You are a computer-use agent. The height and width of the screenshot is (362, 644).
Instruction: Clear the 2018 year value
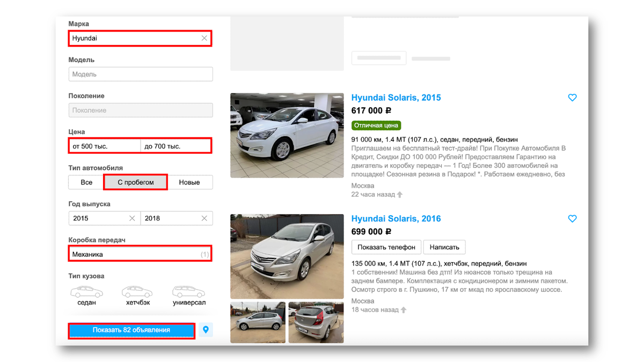click(204, 218)
